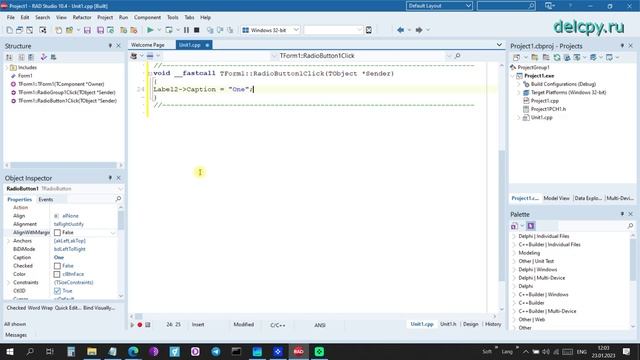Click the Word Wrap link
640x360 pixels.
point(40,308)
